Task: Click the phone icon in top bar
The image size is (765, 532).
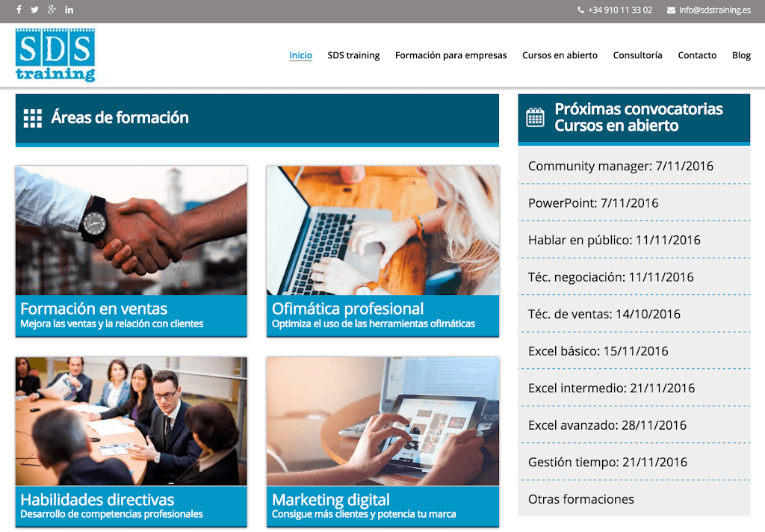Action: [581, 10]
